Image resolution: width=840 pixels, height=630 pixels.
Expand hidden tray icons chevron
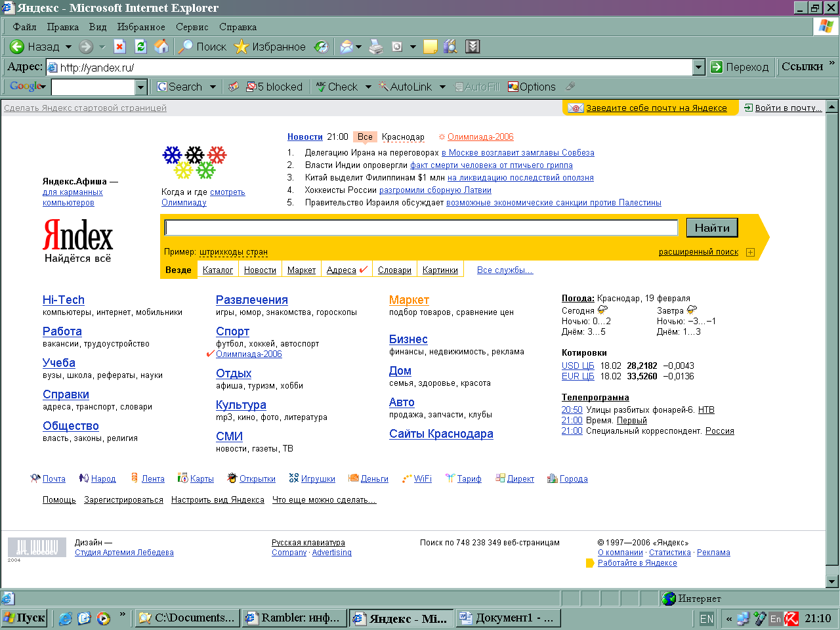click(x=728, y=618)
